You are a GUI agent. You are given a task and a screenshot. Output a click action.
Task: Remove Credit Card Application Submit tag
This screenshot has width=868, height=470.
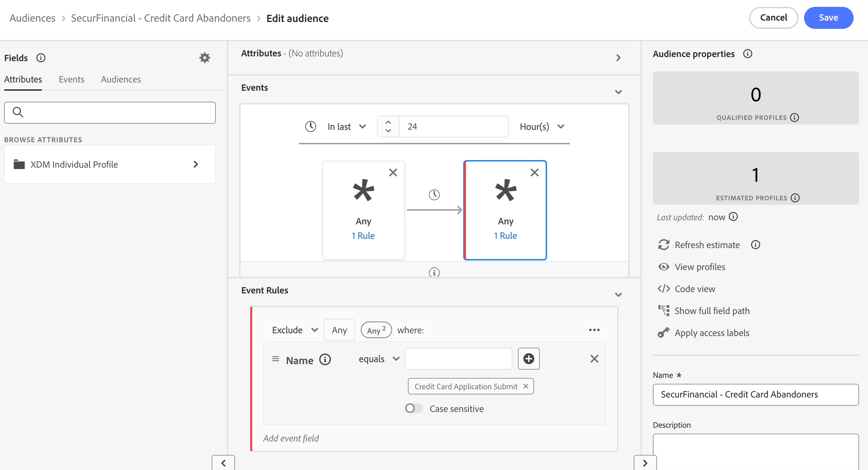pyautogui.click(x=525, y=386)
